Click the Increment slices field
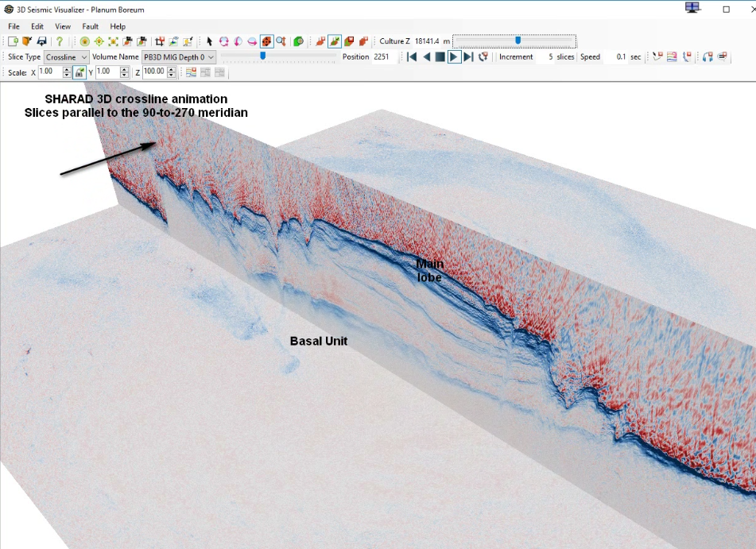Image resolution: width=756 pixels, height=549 pixels. (x=545, y=57)
